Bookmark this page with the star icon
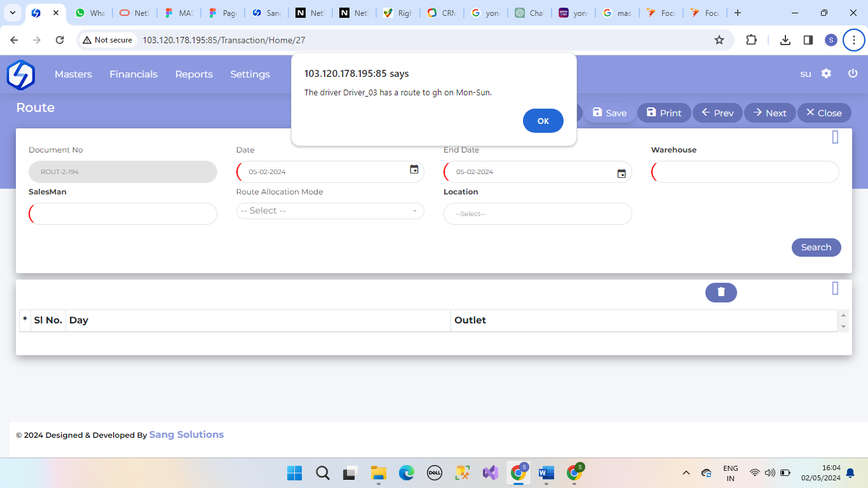 [x=719, y=40]
